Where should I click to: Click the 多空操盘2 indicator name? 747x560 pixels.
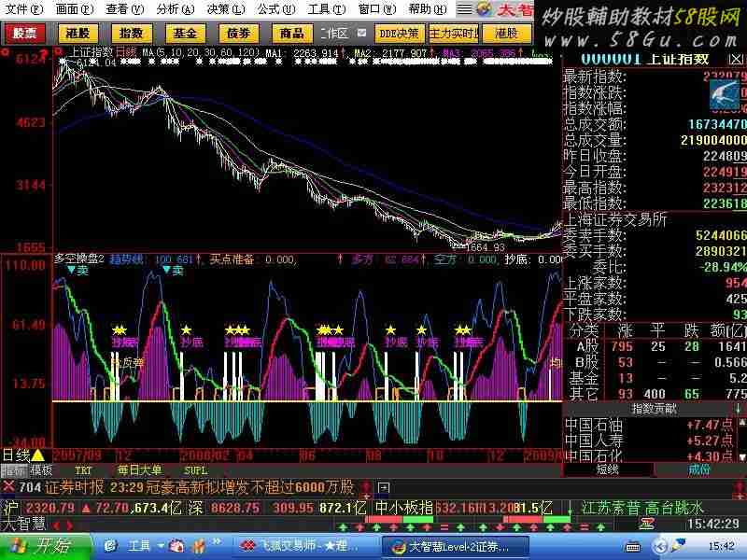(x=79, y=259)
